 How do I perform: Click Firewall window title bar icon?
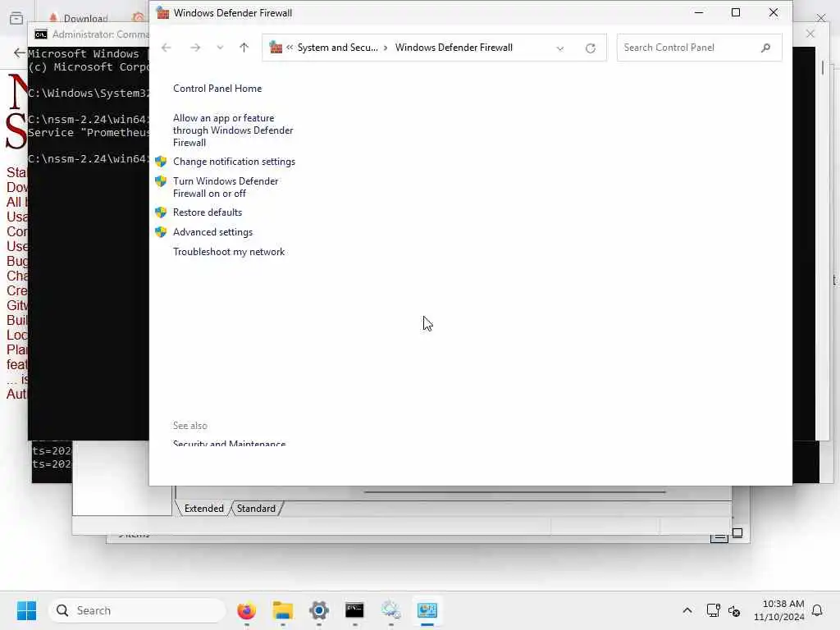(x=163, y=13)
